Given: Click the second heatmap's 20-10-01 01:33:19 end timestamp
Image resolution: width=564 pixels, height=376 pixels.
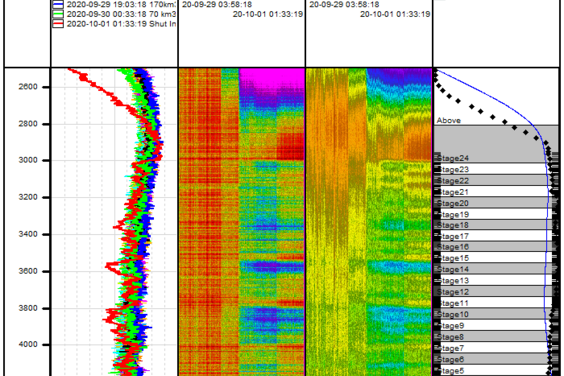Looking at the screenshot, I should pos(395,14).
